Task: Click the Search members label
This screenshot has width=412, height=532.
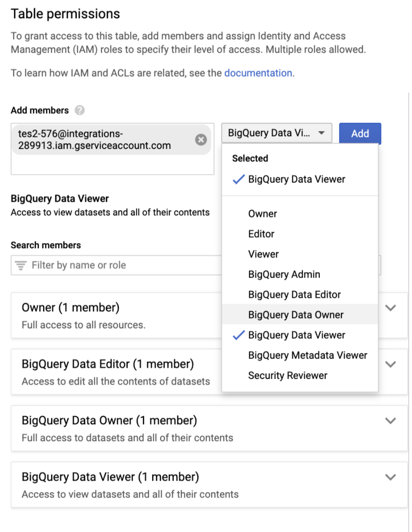Action: [x=46, y=245]
